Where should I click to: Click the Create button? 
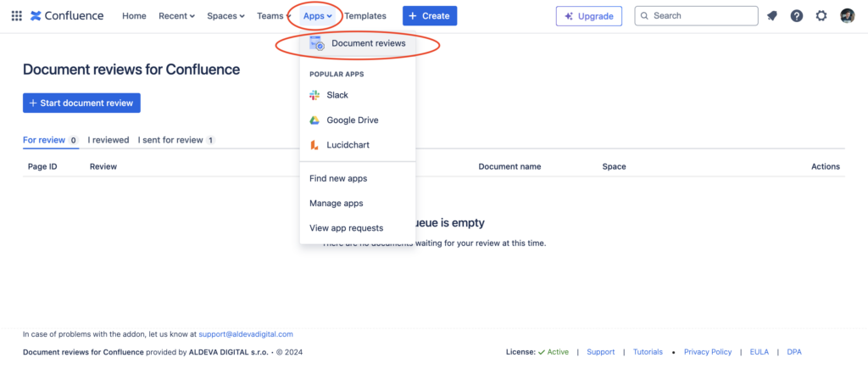[430, 16]
